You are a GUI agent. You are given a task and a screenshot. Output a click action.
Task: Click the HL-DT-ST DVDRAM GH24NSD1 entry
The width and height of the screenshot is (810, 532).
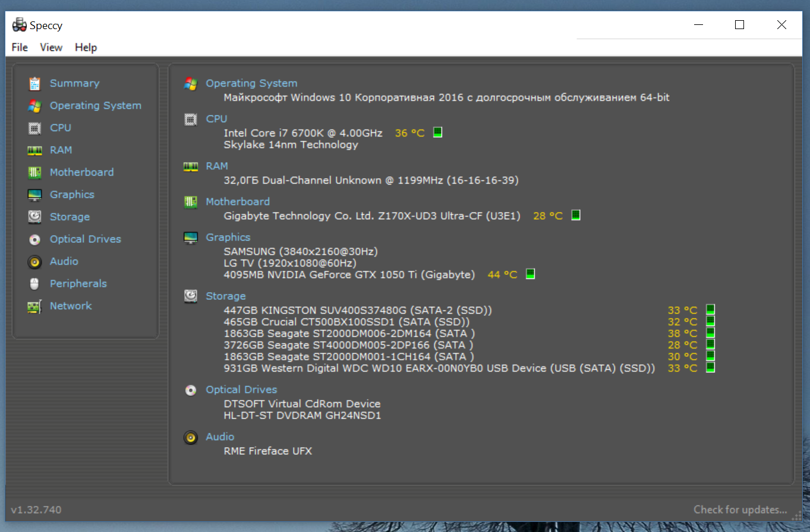point(302,416)
